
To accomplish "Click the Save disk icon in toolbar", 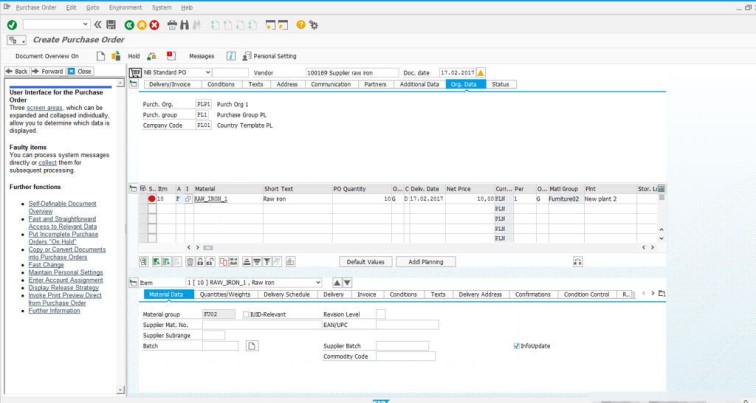I will coord(111,24).
